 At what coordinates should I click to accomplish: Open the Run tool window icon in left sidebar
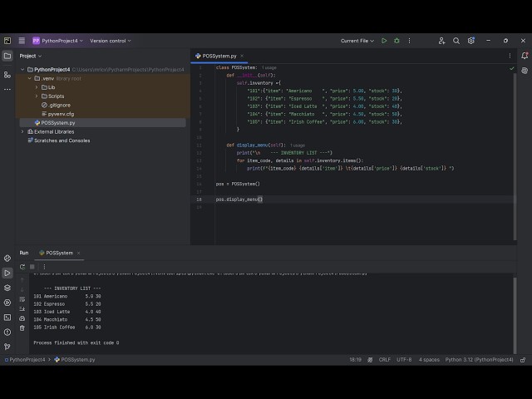click(x=7, y=273)
